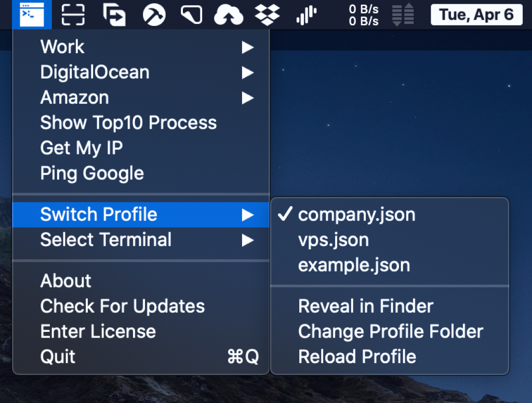Switch profile to example.json
Image resolution: width=532 pixels, height=403 pixels.
(354, 265)
